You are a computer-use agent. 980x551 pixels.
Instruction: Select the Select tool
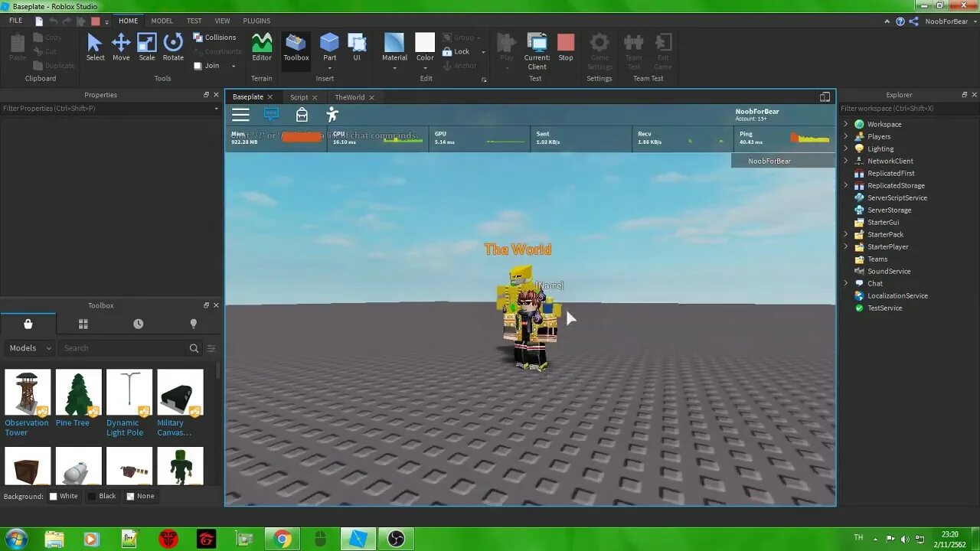tap(95, 47)
